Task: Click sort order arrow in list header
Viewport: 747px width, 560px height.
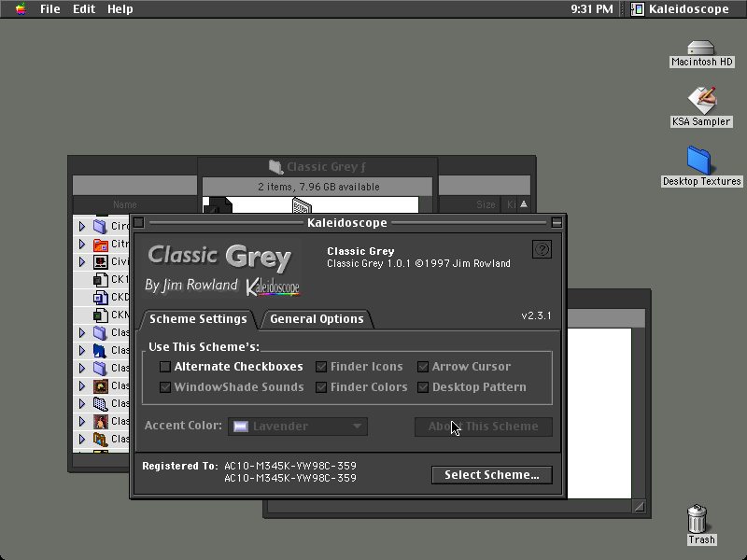Action: coord(524,204)
